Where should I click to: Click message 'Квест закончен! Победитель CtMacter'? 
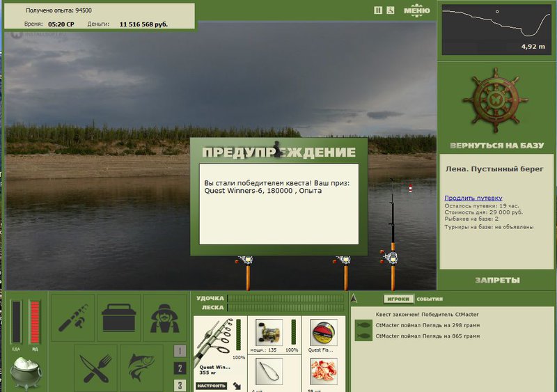pyautogui.click(x=427, y=315)
